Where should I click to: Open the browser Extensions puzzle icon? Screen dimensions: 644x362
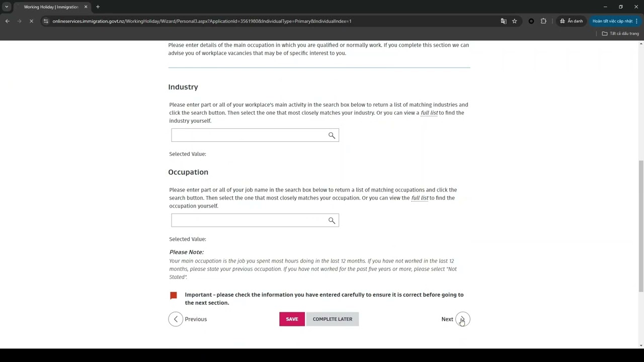click(x=543, y=21)
